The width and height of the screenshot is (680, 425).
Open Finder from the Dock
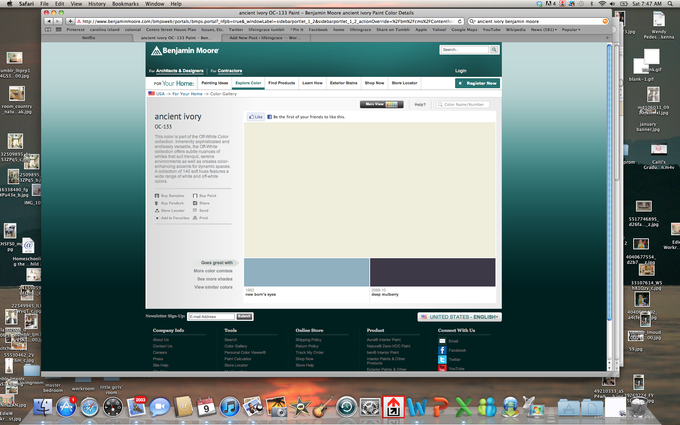(43, 408)
